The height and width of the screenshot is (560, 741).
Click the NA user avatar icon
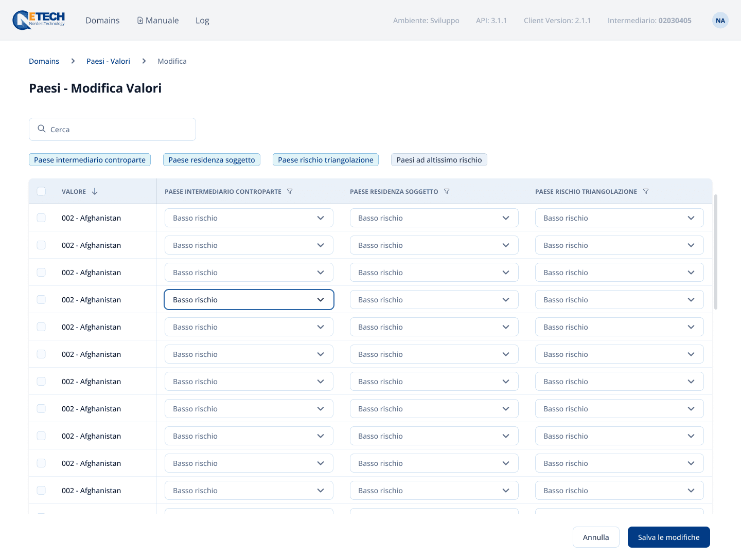720,21
